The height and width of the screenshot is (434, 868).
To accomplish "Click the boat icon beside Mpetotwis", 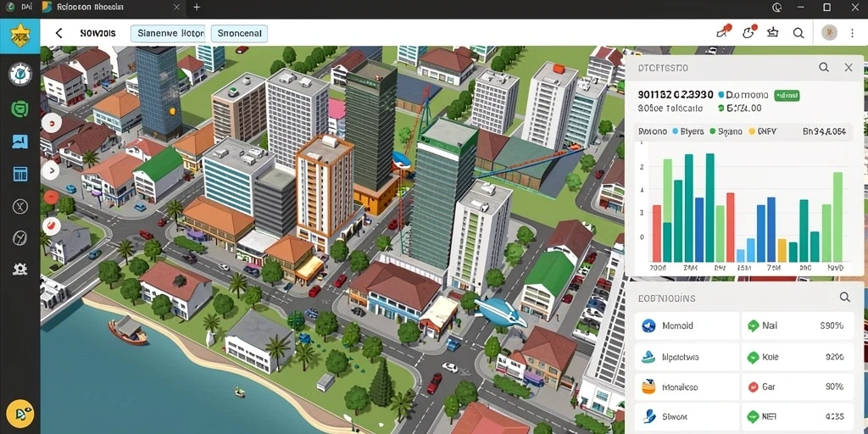I will [x=648, y=357].
